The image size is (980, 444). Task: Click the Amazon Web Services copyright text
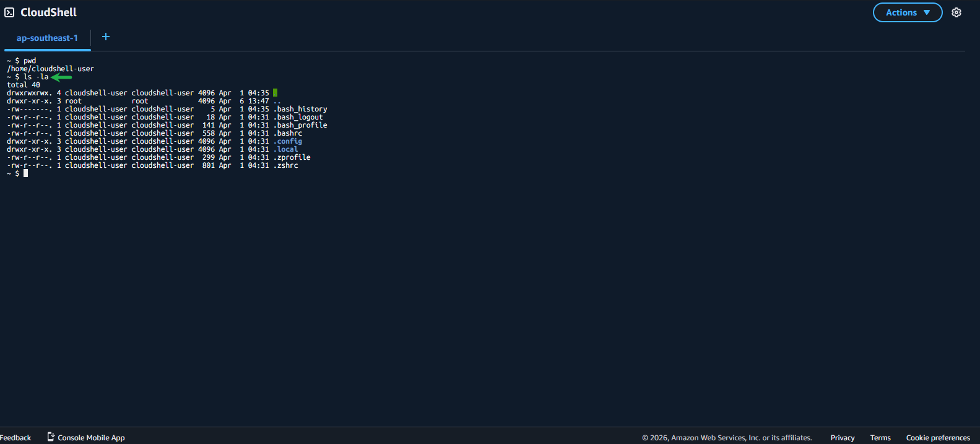coord(727,438)
